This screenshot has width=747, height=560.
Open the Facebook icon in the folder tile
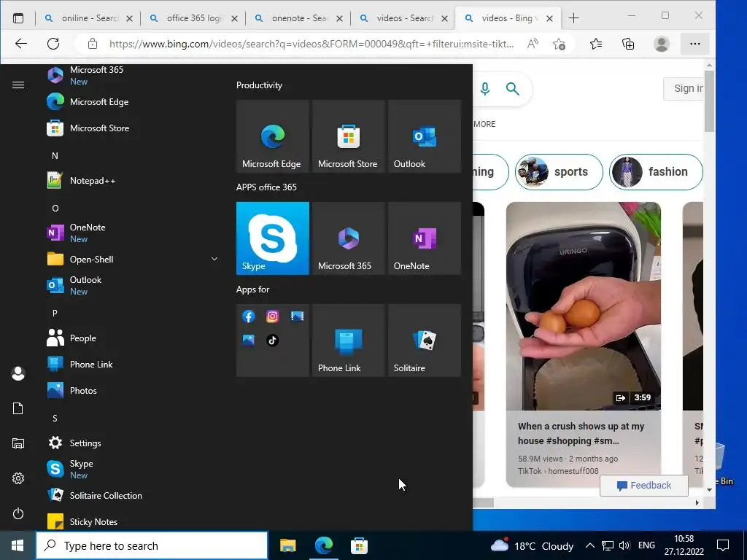point(249,316)
